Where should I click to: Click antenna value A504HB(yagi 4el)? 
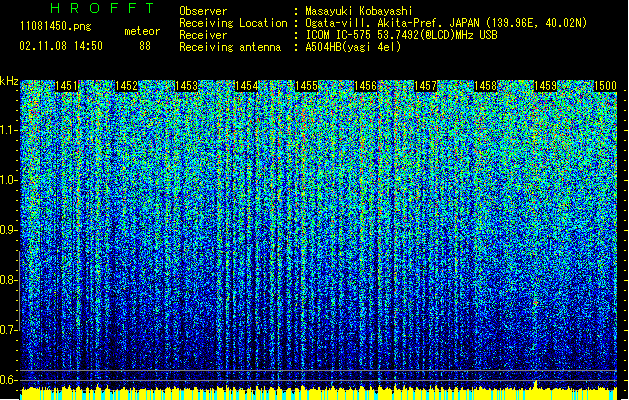[x=353, y=47]
